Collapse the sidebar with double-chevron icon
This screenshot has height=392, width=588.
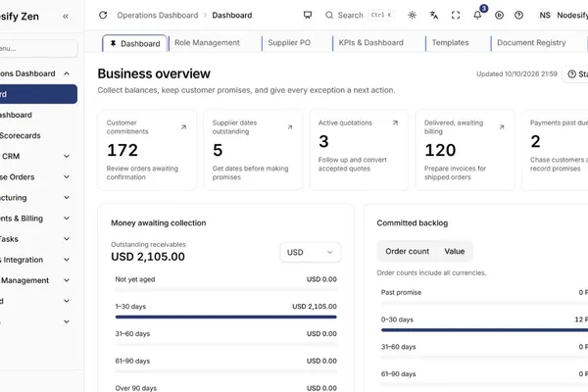66,16
